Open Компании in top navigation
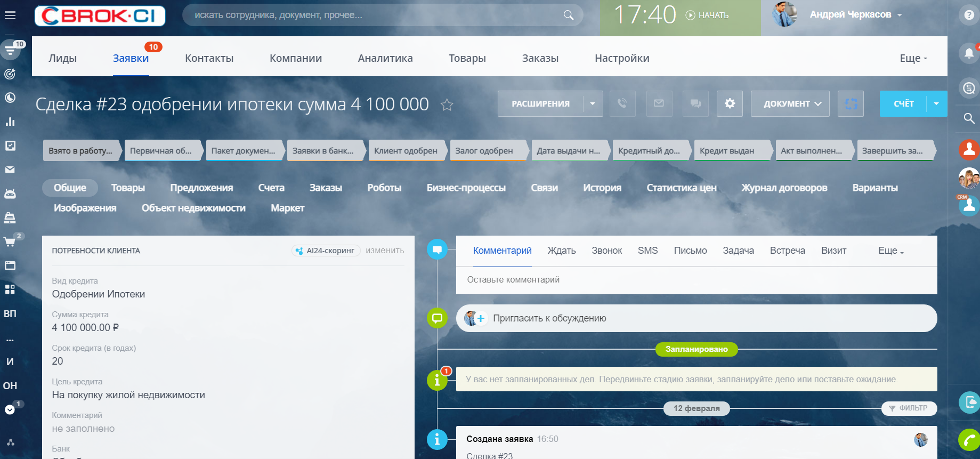The image size is (980, 459). pos(296,58)
